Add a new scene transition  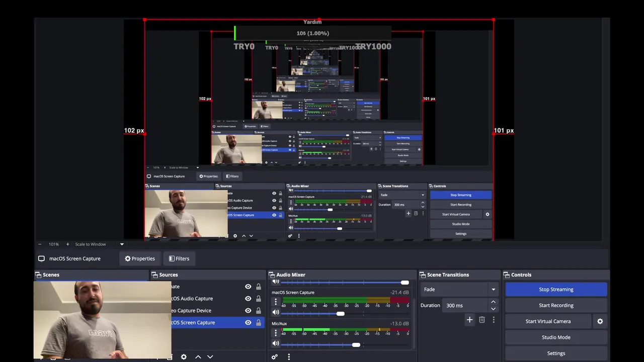[469, 320]
